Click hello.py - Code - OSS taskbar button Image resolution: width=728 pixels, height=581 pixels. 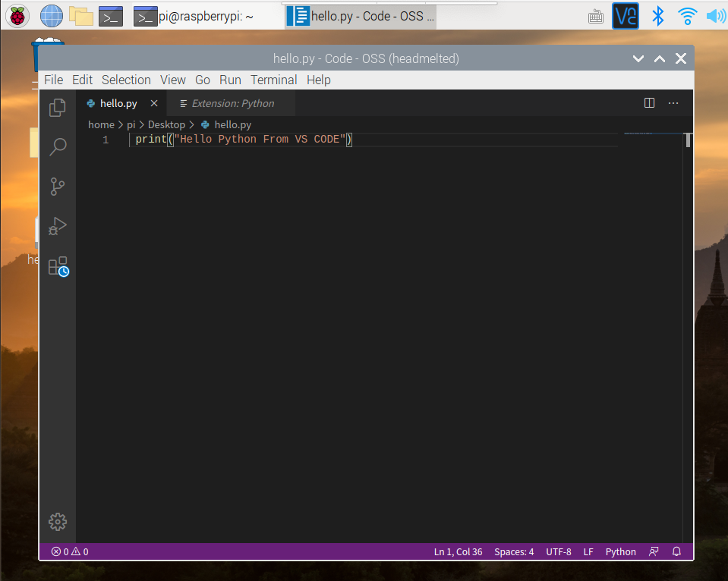(x=361, y=17)
